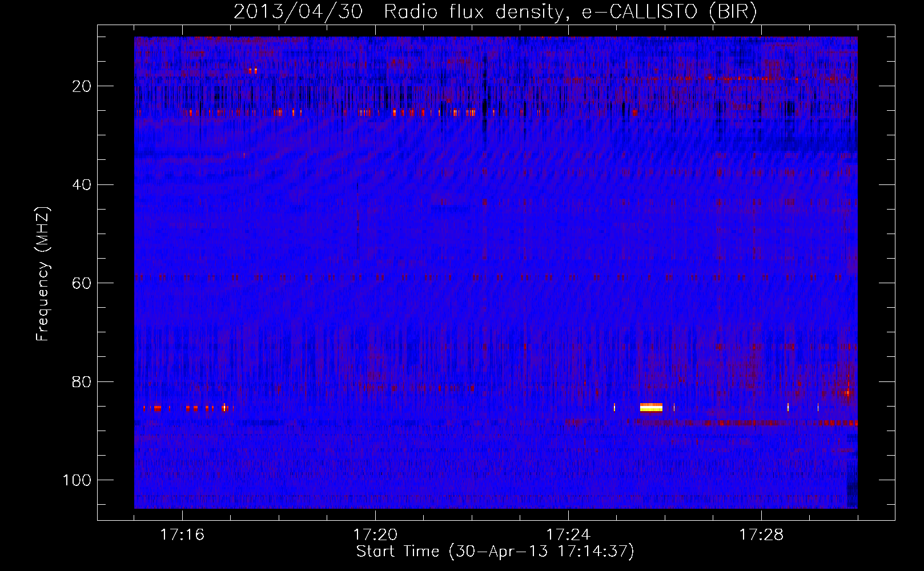Click the bright white-yellow burst near 17:25
The width and height of the screenshot is (924, 571).
pyautogui.click(x=651, y=407)
